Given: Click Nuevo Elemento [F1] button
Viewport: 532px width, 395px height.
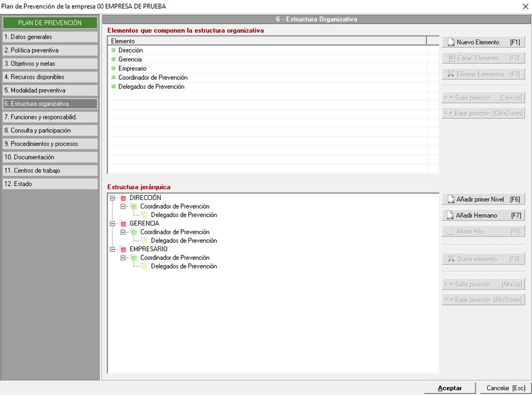Looking at the screenshot, I should tap(483, 42).
